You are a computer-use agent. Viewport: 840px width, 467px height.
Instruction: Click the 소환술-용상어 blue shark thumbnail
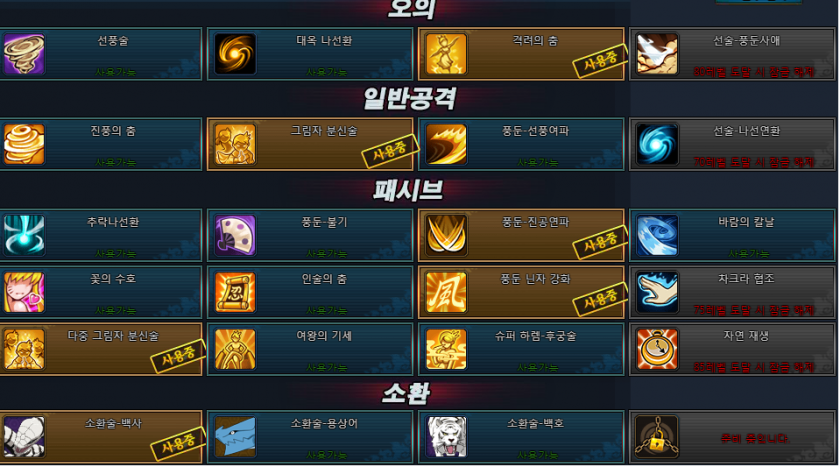tap(235, 437)
